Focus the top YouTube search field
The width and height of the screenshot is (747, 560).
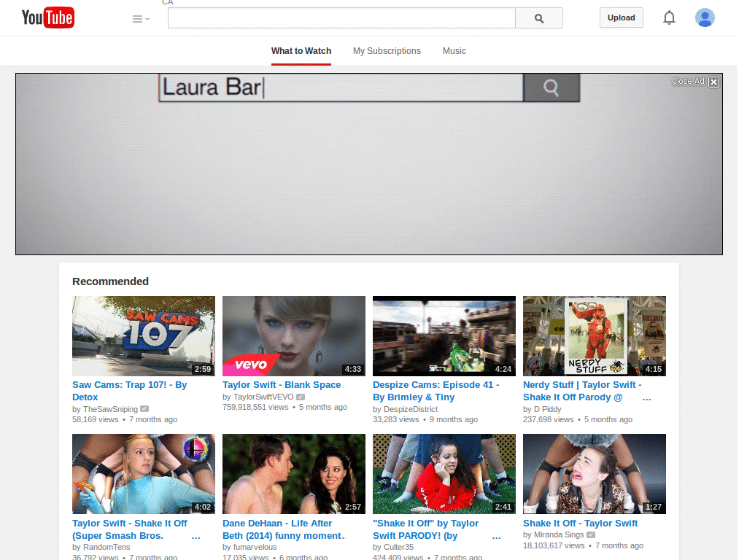341,18
